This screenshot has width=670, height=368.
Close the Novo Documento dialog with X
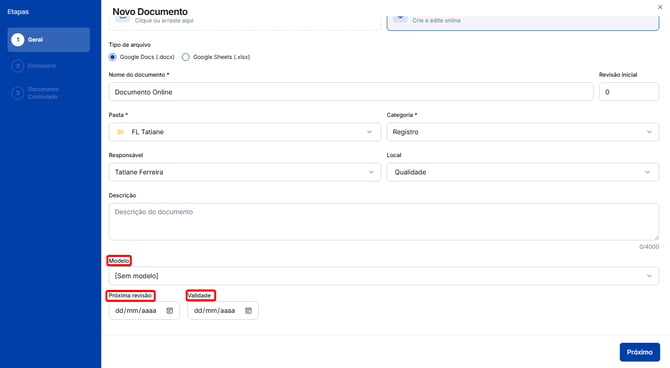(660, 7)
